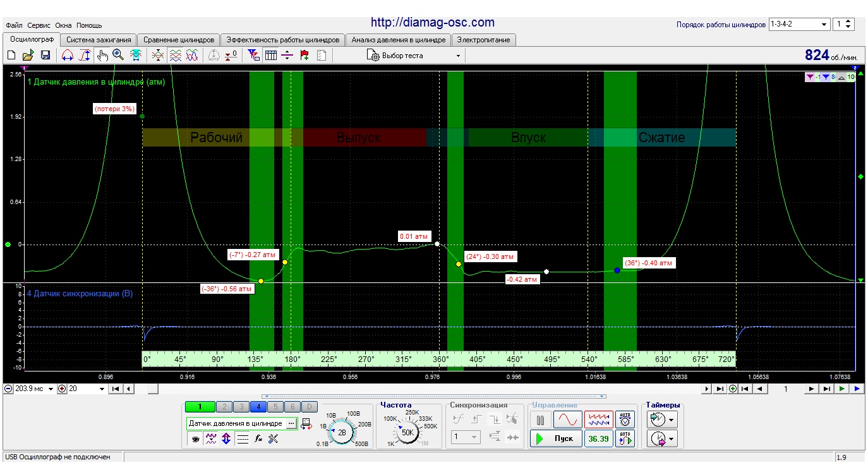Adjust the 2В voltage range knob

click(x=342, y=433)
